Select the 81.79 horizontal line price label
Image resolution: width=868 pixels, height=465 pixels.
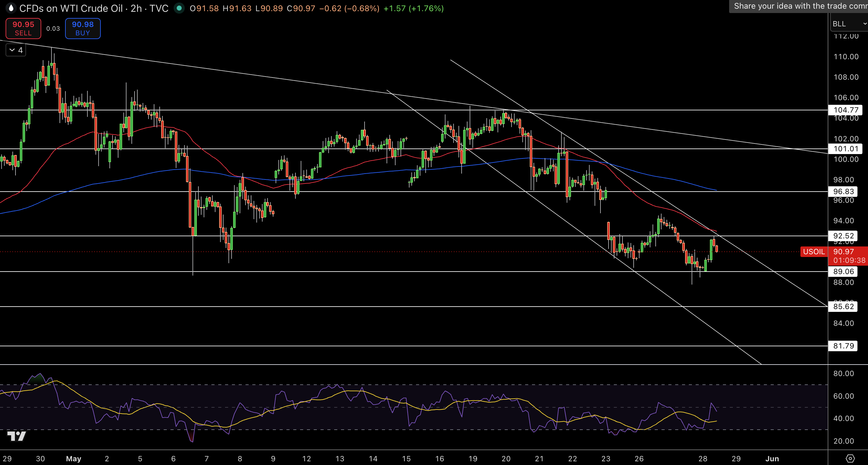pyautogui.click(x=843, y=346)
